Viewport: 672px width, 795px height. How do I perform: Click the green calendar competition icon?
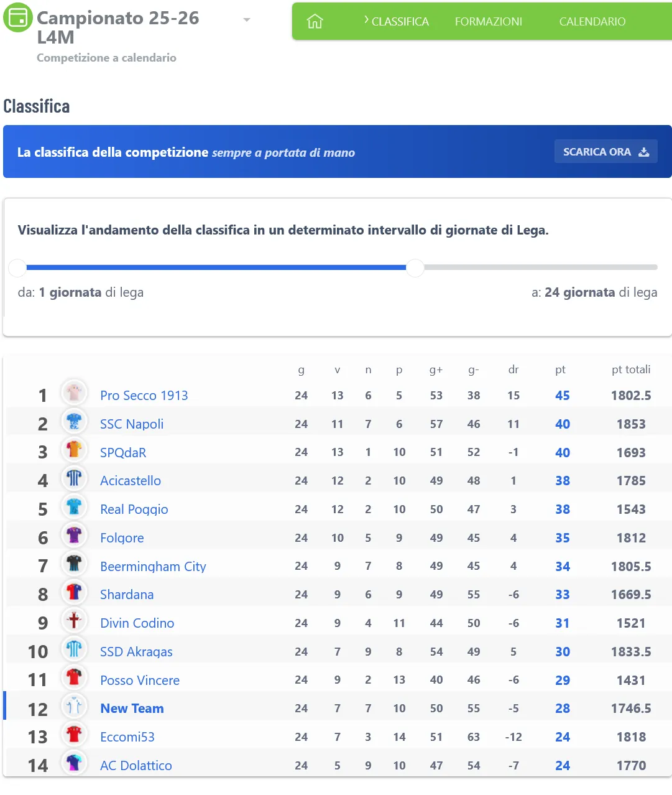click(18, 17)
